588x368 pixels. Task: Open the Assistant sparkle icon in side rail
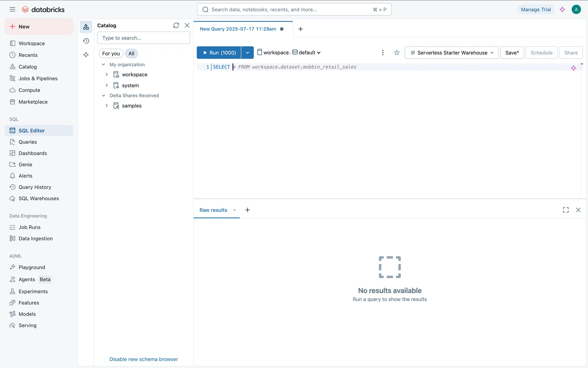(x=86, y=55)
